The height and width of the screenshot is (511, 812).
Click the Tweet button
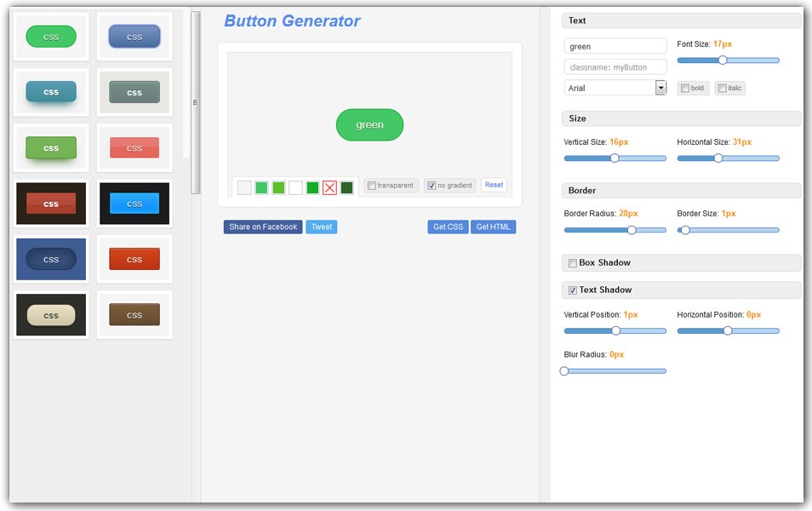click(321, 227)
